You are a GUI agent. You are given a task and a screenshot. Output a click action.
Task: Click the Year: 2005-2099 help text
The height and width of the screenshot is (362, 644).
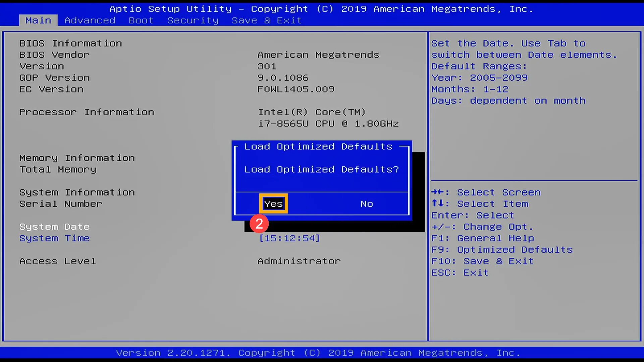(479, 77)
